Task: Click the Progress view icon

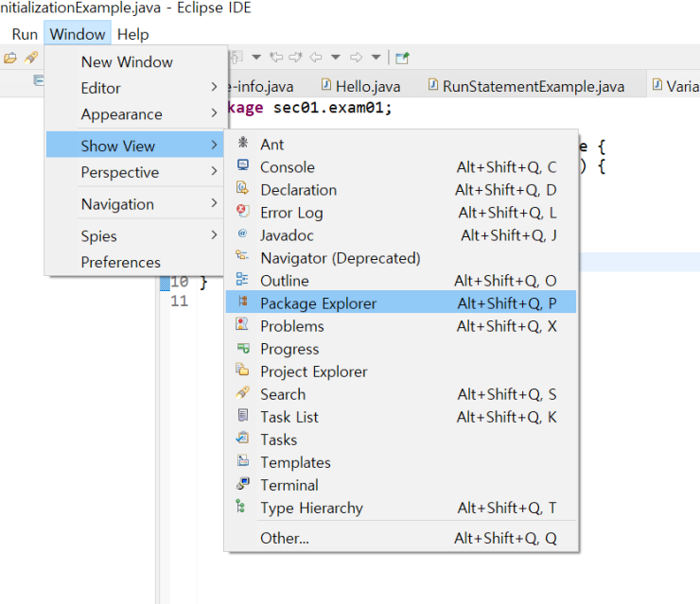Action: [x=243, y=348]
